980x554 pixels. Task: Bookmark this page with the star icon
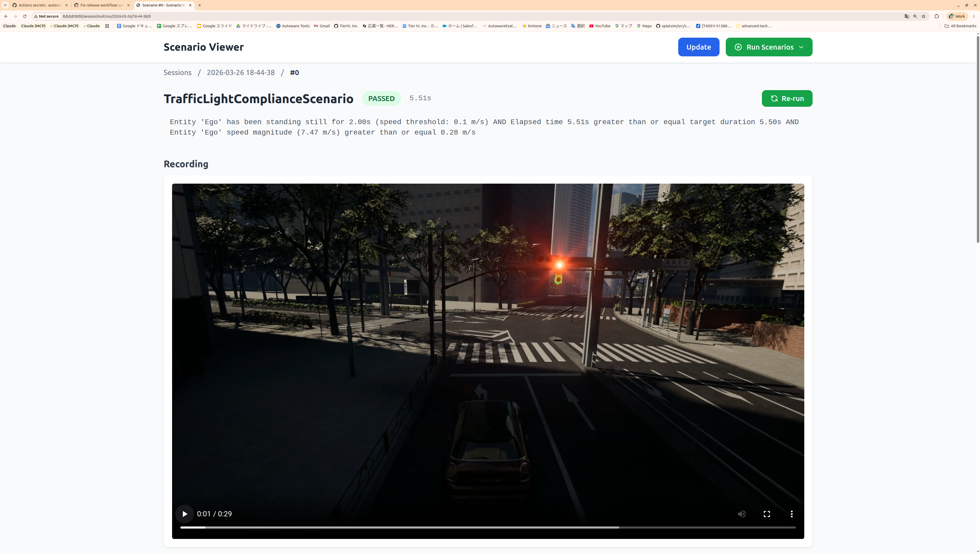(x=923, y=16)
